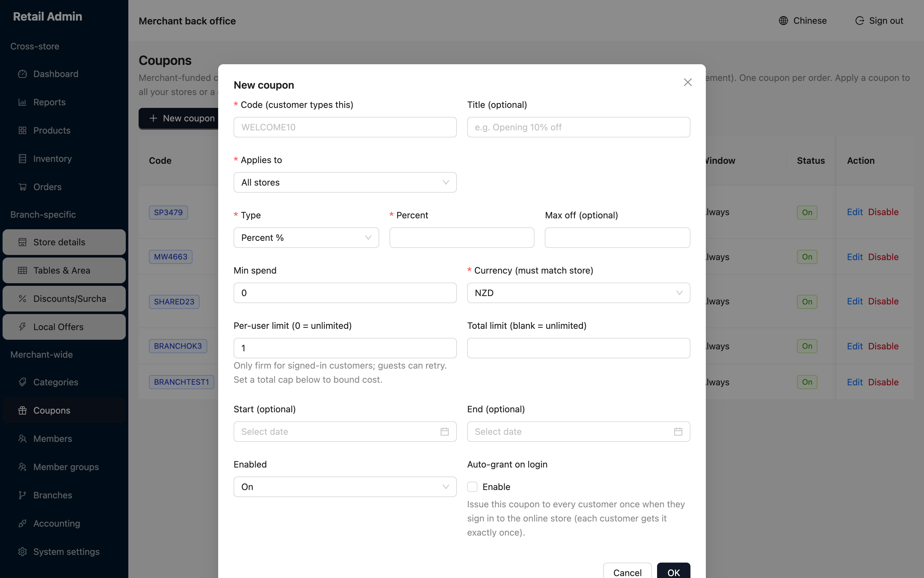Open Member groups menu item
Image resolution: width=924 pixels, height=578 pixels.
[x=64, y=467]
